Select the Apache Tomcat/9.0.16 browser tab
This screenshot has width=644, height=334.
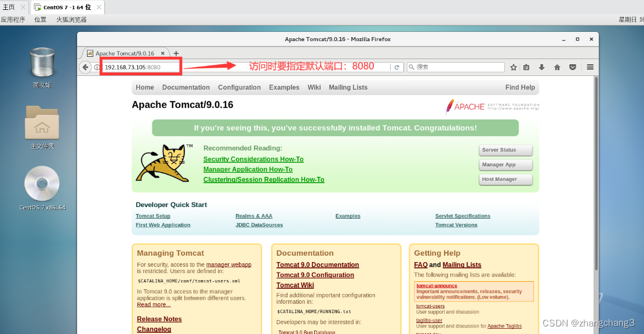click(125, 53)
